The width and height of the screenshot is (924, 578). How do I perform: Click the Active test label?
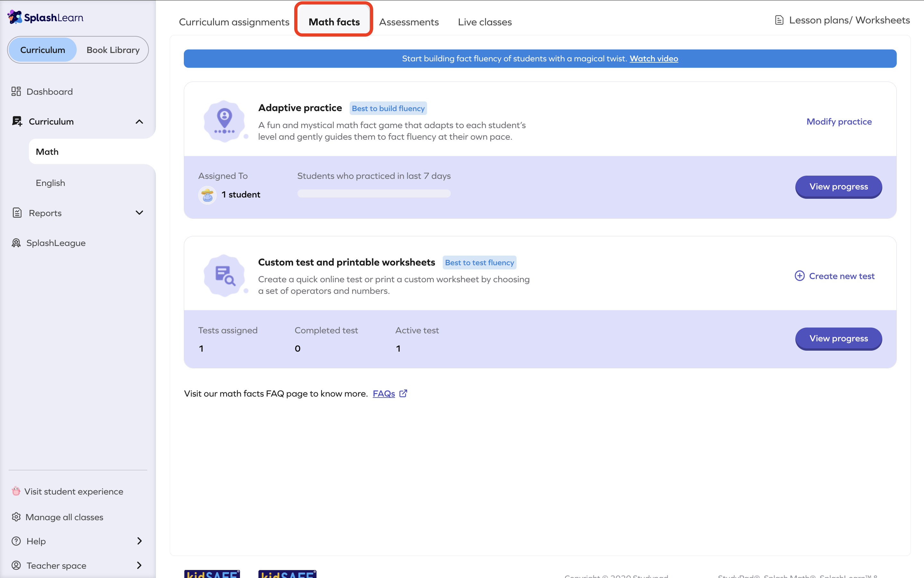[417, 330]
